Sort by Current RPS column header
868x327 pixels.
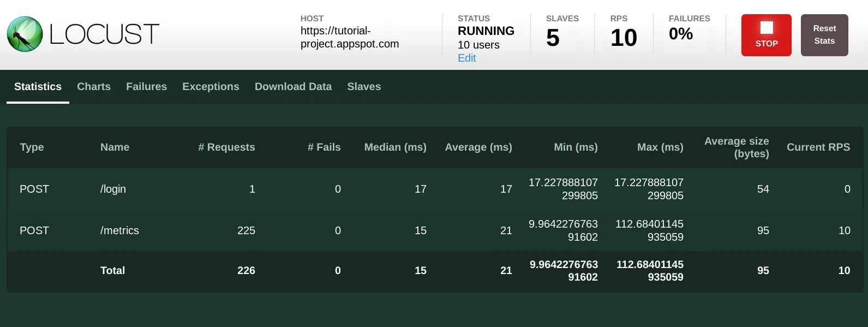pyautogui.click(x=818, y=147)
